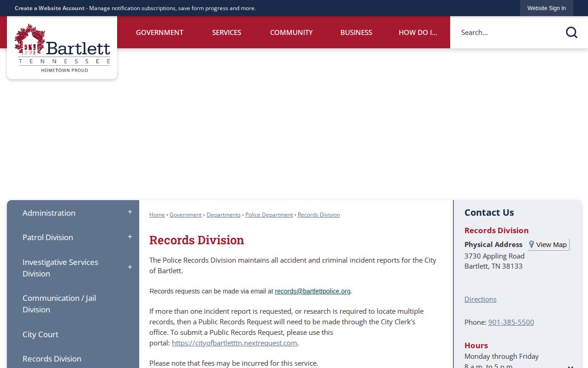
Task: Open Investigative Services Division sidebar link
Action: (60, 268)
